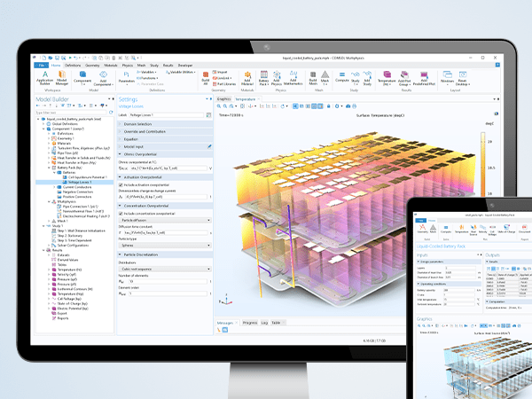532x399 pixels.
Task: Click the Ohmic overpotential expression field
Action: 168,168
